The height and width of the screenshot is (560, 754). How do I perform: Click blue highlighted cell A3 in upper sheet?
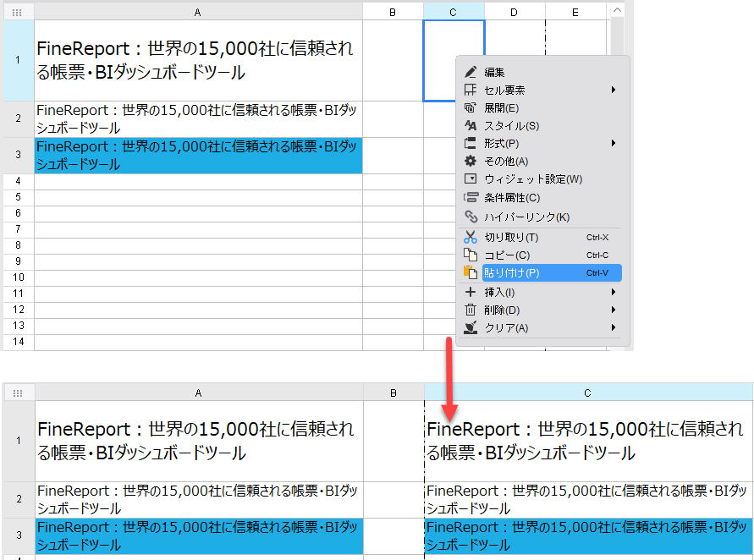click(x=198, y=156)
